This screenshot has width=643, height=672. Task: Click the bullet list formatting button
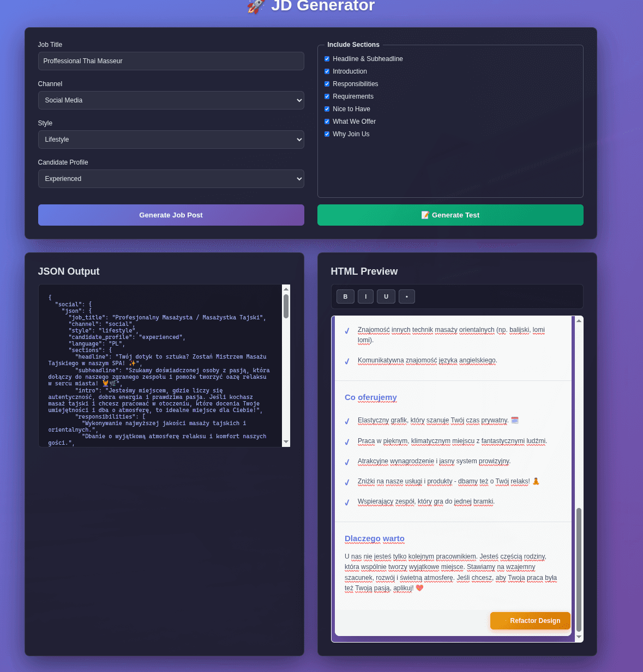407,296
